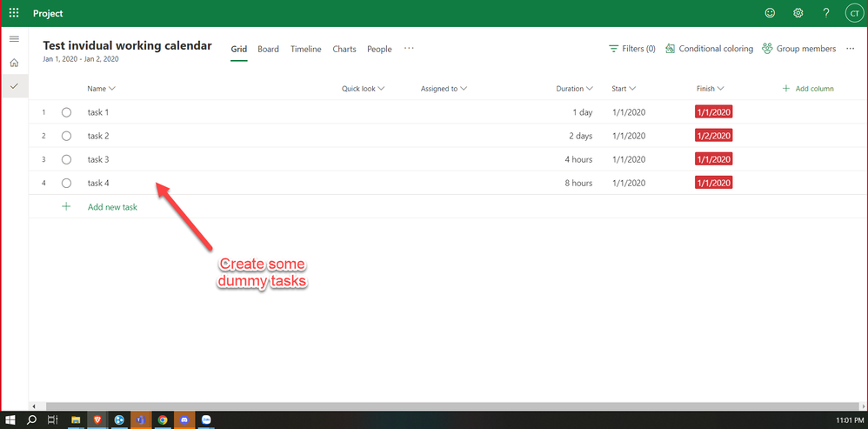Mark task 4 as complete
This screenshot has height=429, width=868.
(x=66, y=183)
